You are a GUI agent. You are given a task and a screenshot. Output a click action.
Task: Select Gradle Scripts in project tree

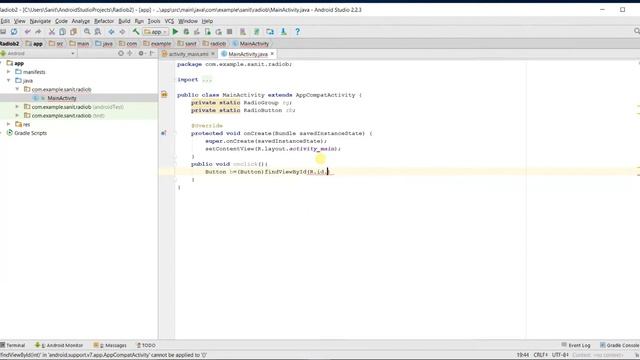pyautogui.click(x=30, y=133)
